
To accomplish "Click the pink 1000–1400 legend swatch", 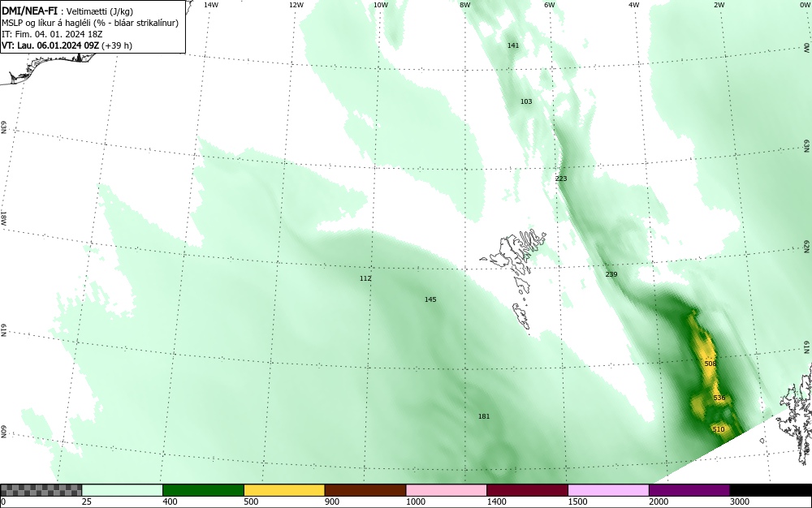I will [x=447, y=490].
